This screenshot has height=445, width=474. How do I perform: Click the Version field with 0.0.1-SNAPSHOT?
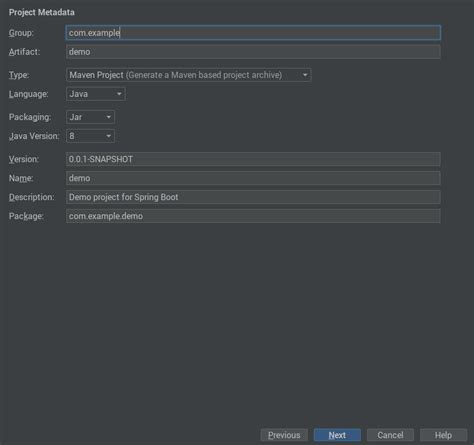pos(253,159)
